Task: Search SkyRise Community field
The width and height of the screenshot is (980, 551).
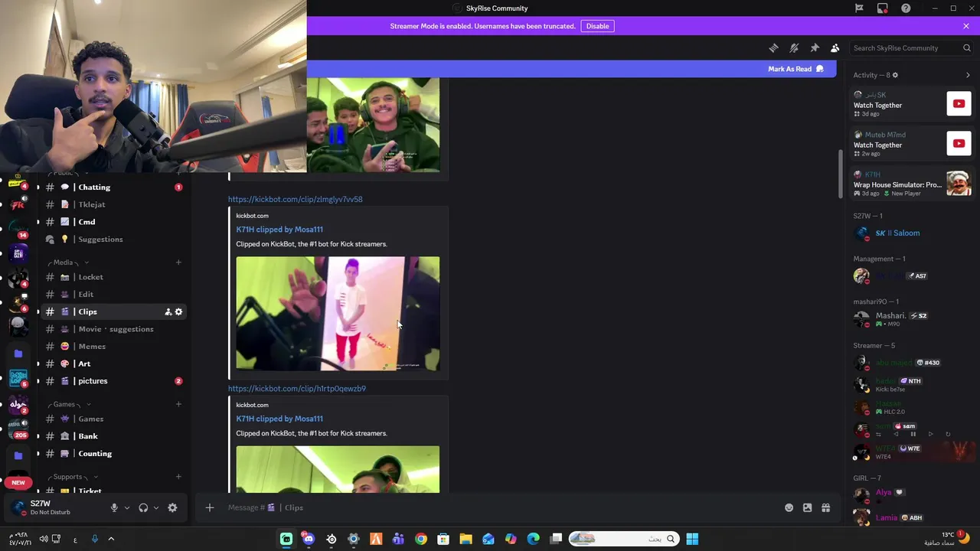Action: click(912, 47)
